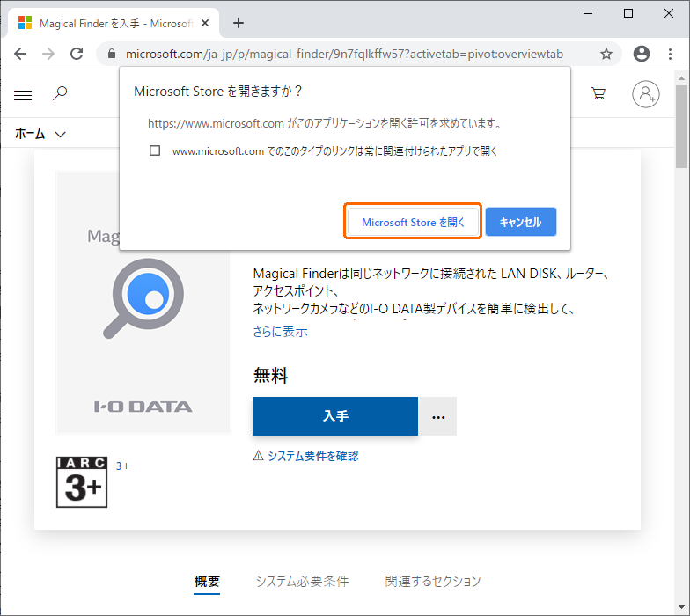Viewport: 690px width, 616px height.
Task: Open the Chrome three-dot menu
Action: pos(670,54)
